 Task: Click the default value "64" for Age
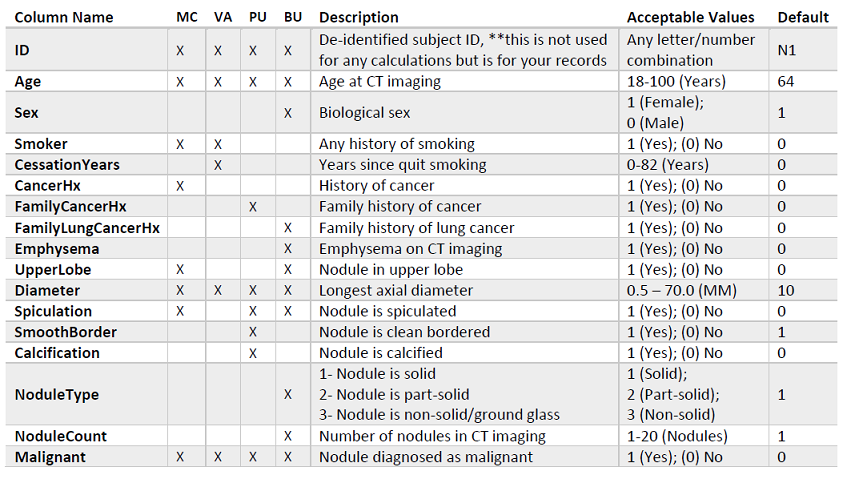[786, 82]
